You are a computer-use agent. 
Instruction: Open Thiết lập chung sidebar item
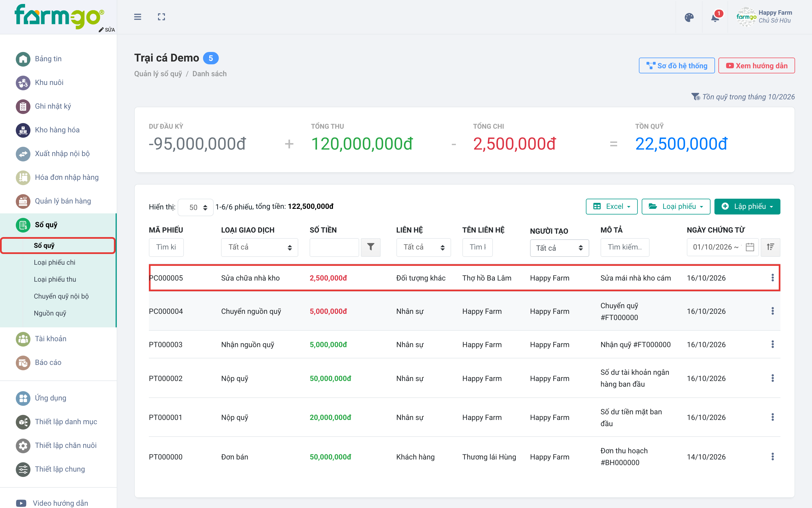[x=50, y=469]
